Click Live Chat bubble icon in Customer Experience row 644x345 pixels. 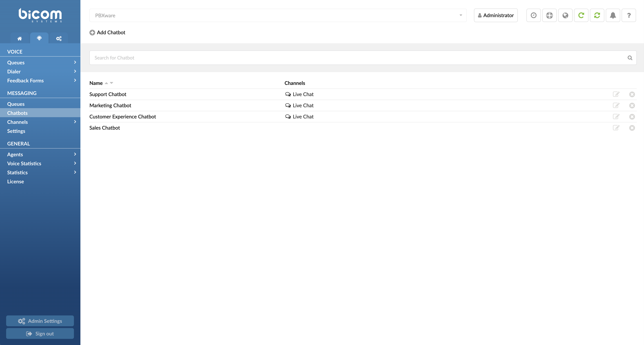click(288, 117)
